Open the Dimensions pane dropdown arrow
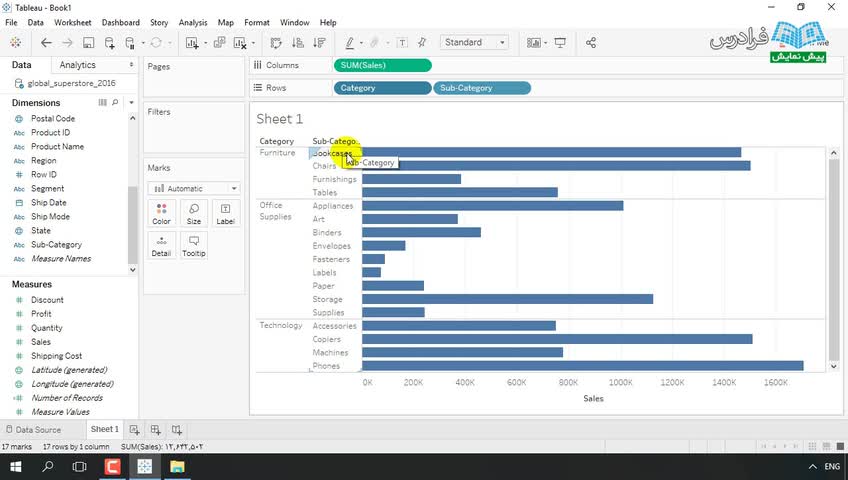 click(131, 102)
